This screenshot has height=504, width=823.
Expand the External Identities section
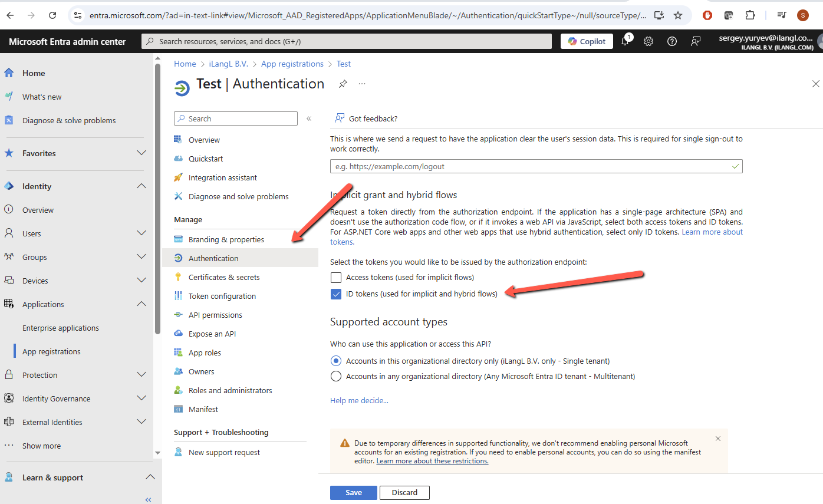[x=141, y=422]
